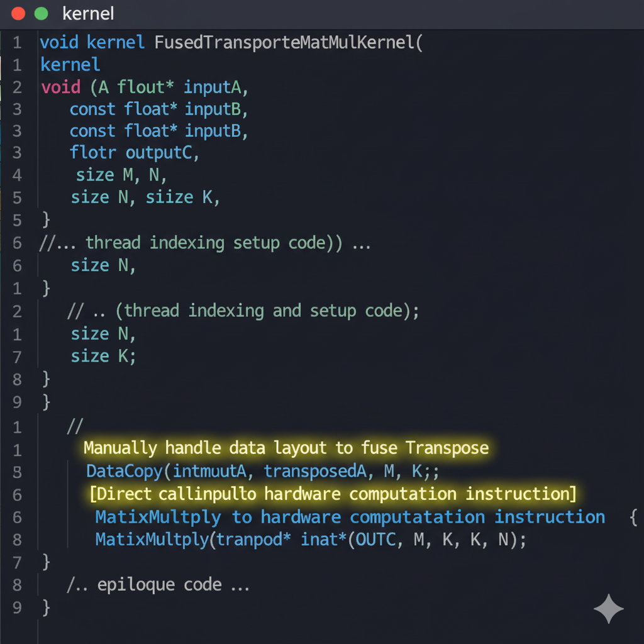Screen dimensions: 644x644
Task: Click the misspelled "siize" keyword
Action: point(170,197)
